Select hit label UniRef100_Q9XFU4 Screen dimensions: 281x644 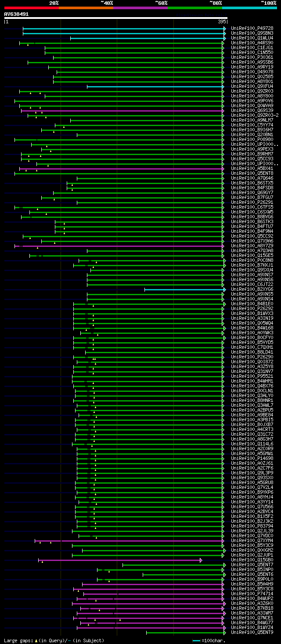click(x=252, y=86)
